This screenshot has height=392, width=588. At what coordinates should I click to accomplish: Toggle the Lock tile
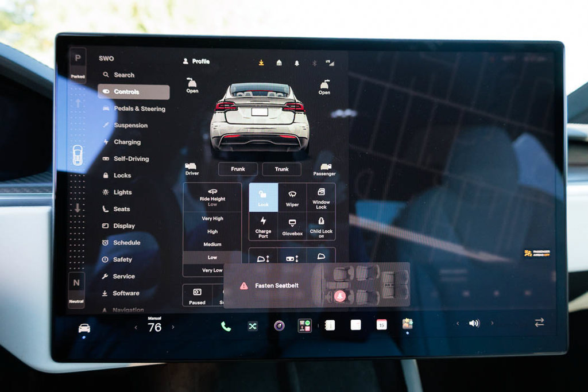tap(263, 197)
